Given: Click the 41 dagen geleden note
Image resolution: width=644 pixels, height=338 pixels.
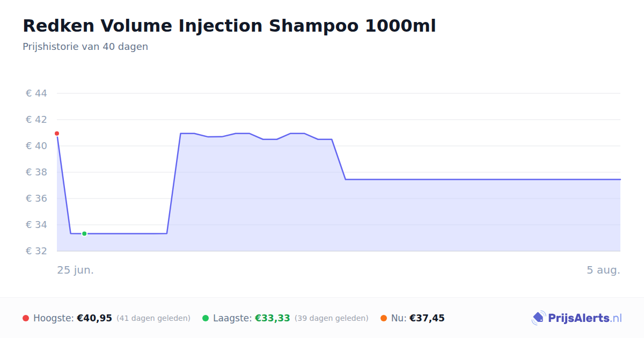Looking at the screenshot, I should click(x=153, y=318).
